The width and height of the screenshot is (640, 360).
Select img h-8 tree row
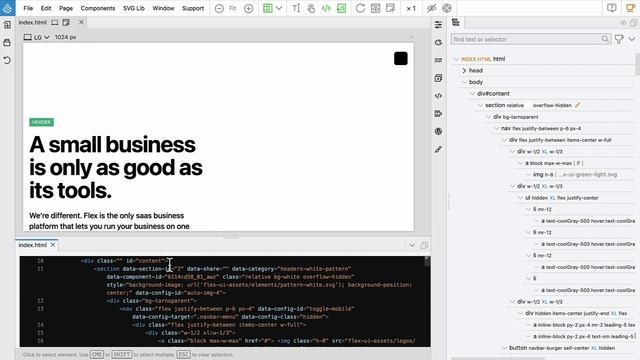(x=575, y=174)
